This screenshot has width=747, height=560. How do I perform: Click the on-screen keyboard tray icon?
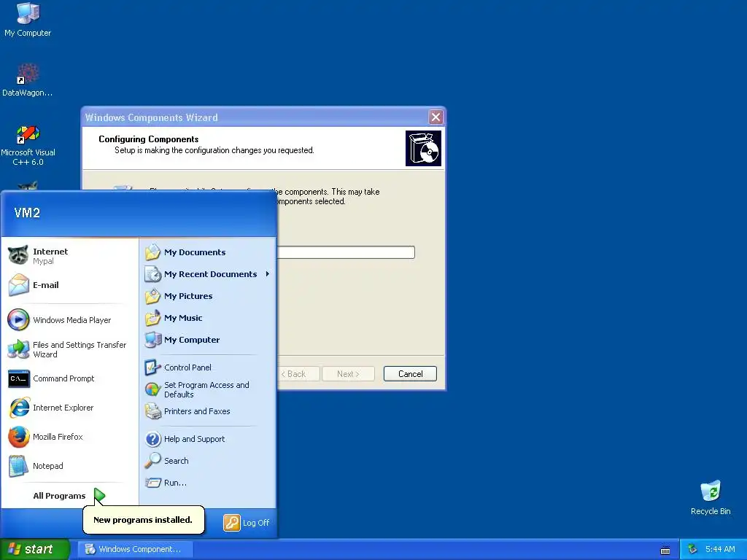coord(665,550)
